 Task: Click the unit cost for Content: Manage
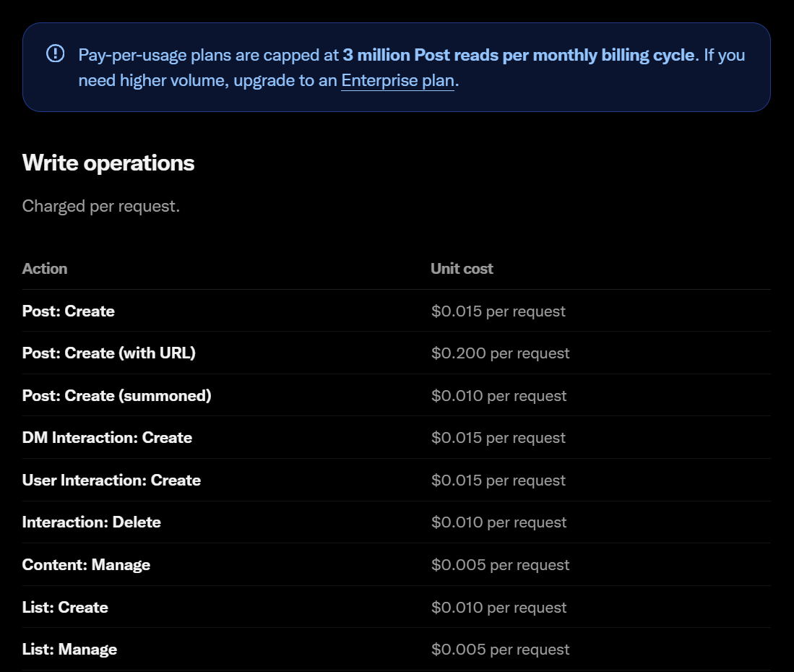tap(500, 564)
